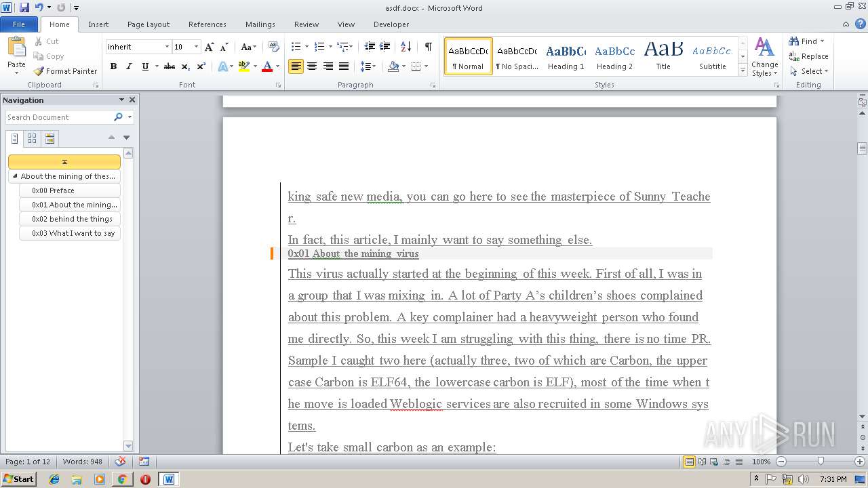
Task: Shrink the font size
Action: point(225,47)
